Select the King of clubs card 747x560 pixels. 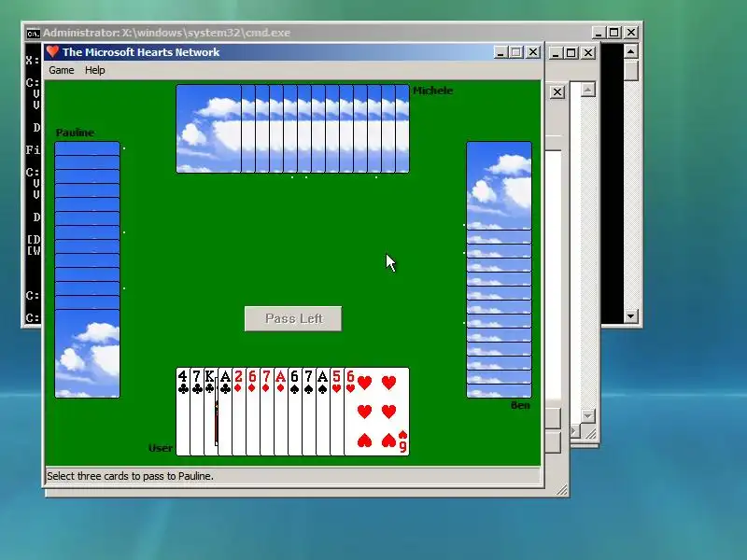tap(210, 412)
